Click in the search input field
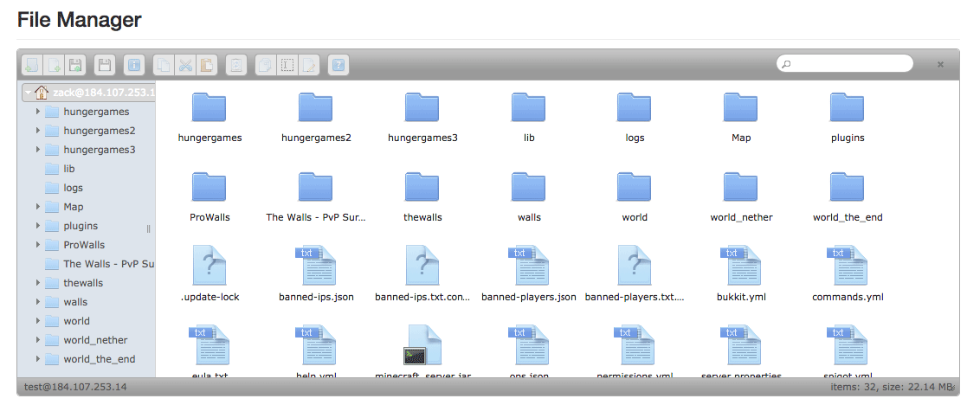Screen dimensions: 980x405 point(848,64)
